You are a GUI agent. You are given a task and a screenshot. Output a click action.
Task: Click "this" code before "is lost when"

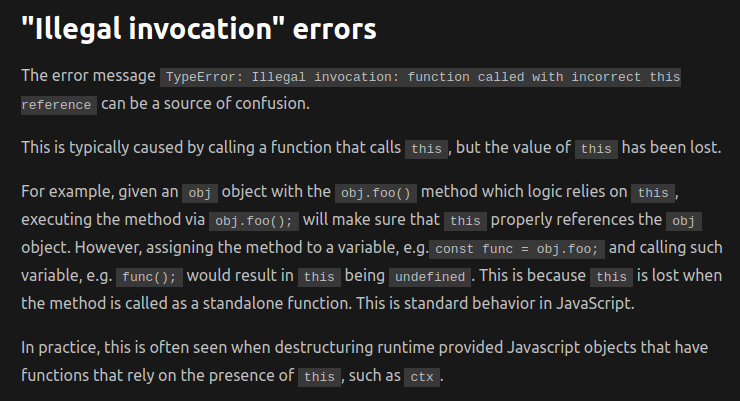(x=611, y=277)
